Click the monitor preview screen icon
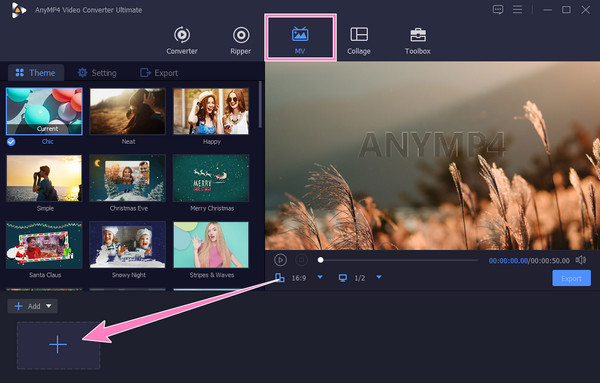Image resolution: width=600 pixels, height=383 pixels. [343, 278]
